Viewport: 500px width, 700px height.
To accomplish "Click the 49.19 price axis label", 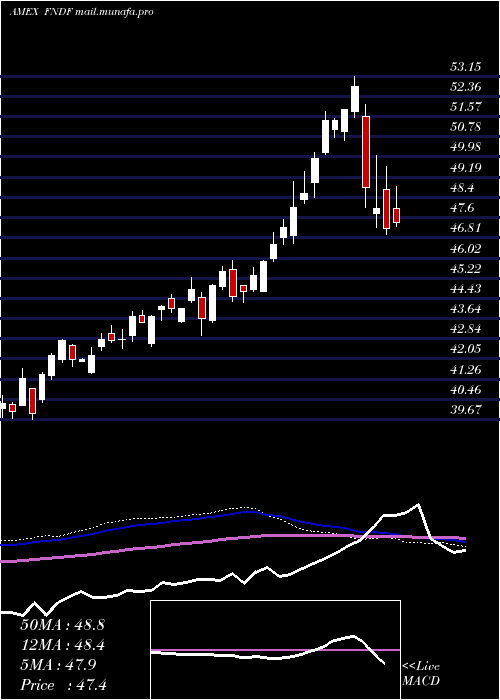I will (x=465, y=168).
